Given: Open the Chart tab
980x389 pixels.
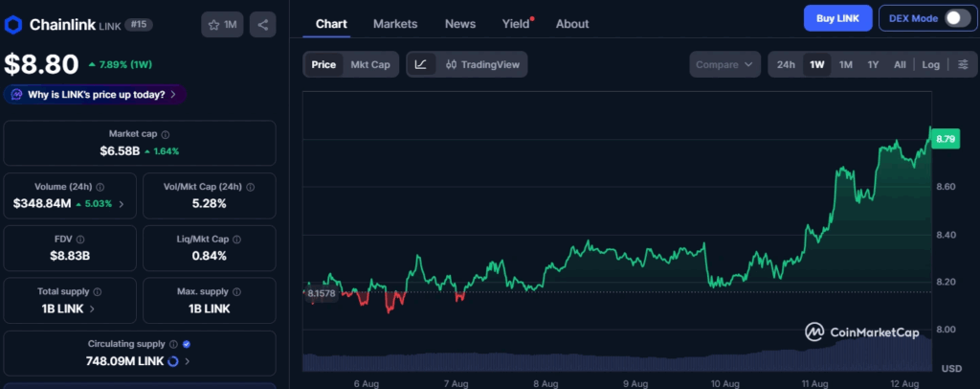Looking at the screenshot, I should 331,24.
